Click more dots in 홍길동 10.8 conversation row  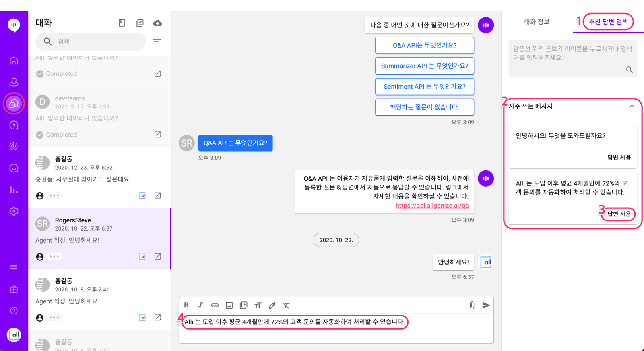coord(54,318)
